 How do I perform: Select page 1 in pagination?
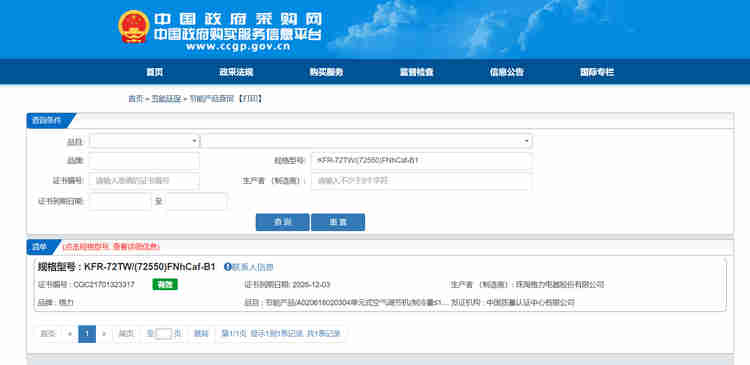[87, 334]
